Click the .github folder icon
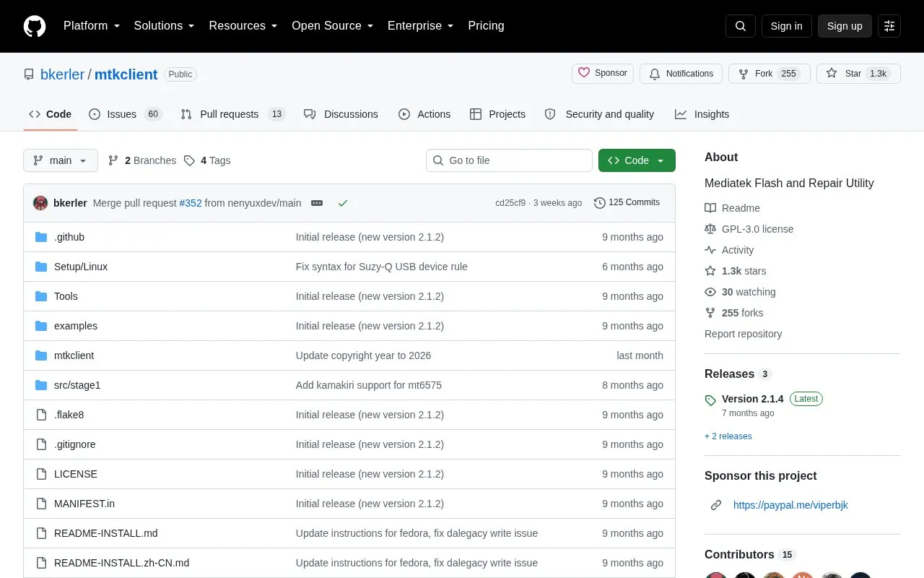 click(41, 237)
